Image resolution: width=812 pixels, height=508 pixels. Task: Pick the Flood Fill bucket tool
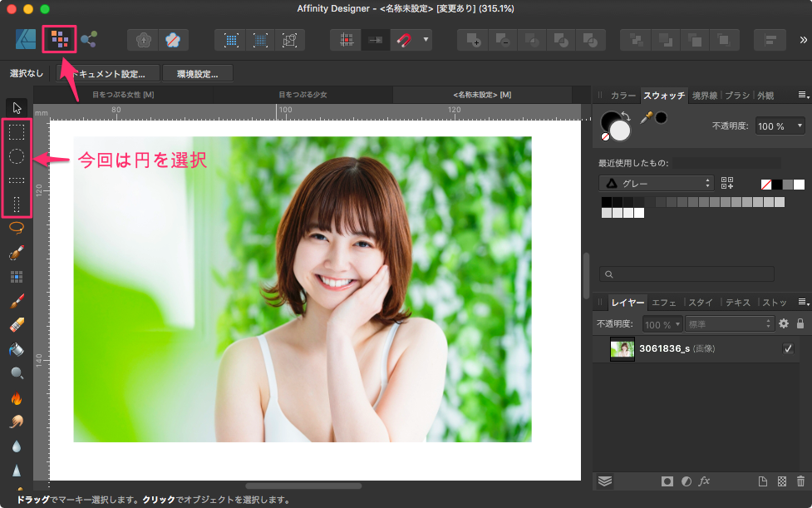point(17,349)
